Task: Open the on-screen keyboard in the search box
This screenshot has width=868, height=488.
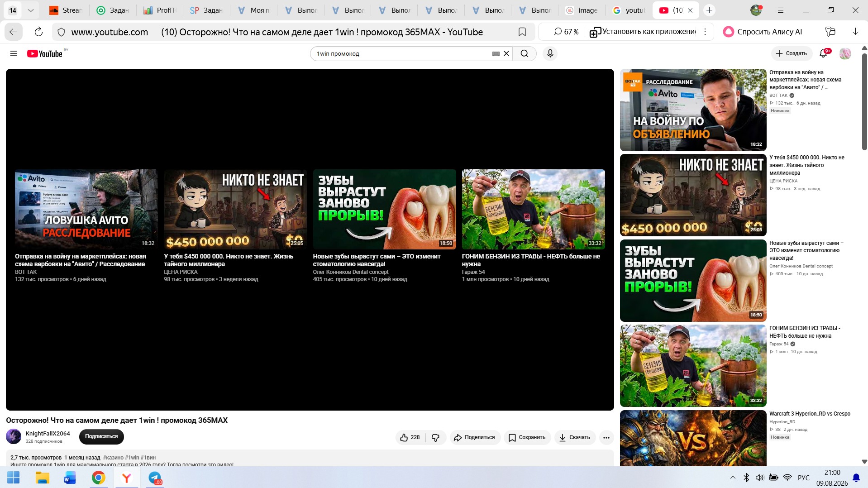Action: point(496,53)
